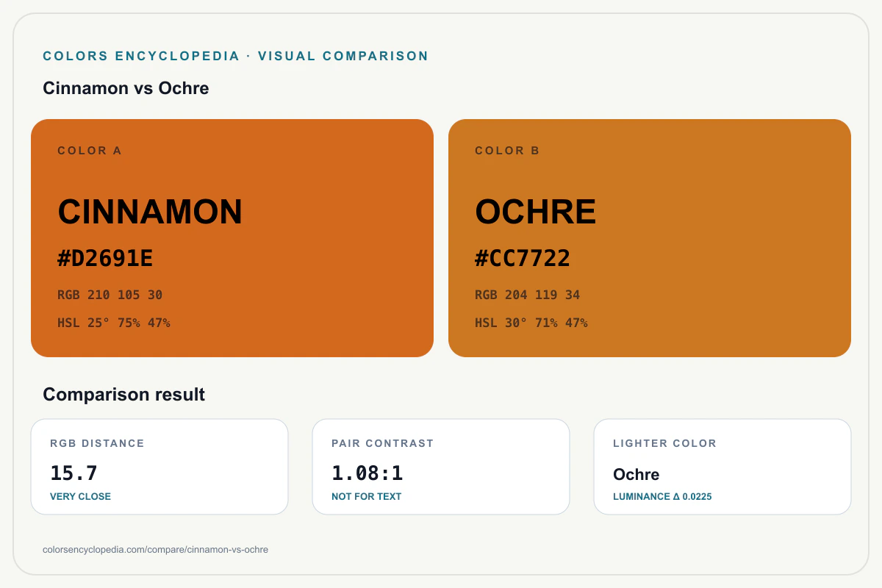Click the COLOR B label

pos(507,151)
